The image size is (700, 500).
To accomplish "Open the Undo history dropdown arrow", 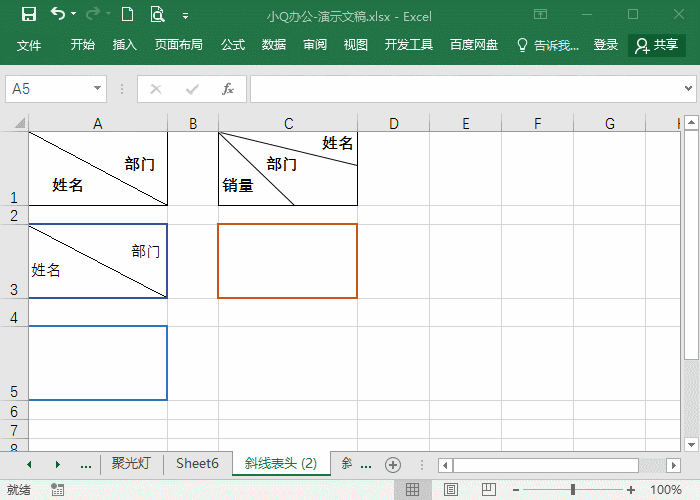I will coord(74,14).
